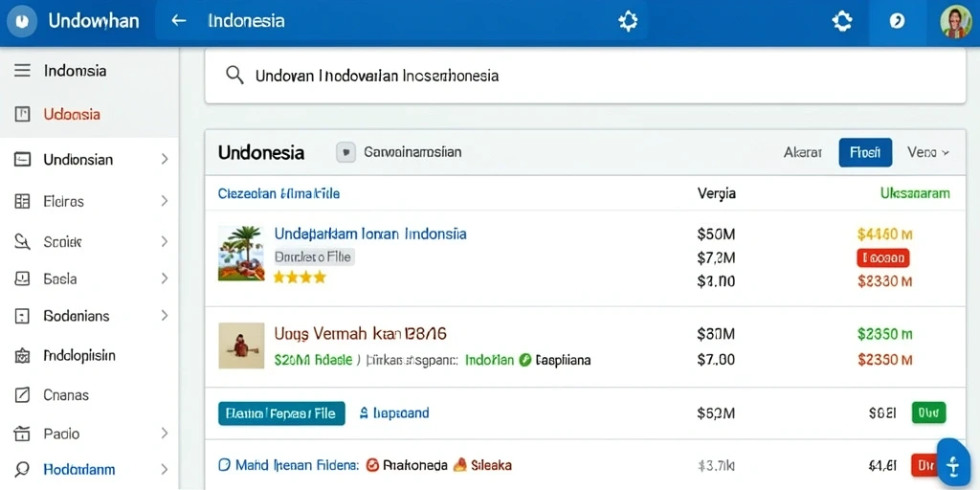Viewport: 980px width, 490px height.
Task: Open the user profile avatar
Action: [x=955, y=22]
